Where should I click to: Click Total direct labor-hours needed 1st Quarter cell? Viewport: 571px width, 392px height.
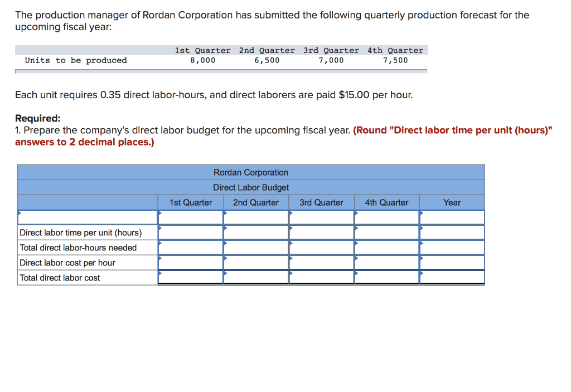(191, 248)
